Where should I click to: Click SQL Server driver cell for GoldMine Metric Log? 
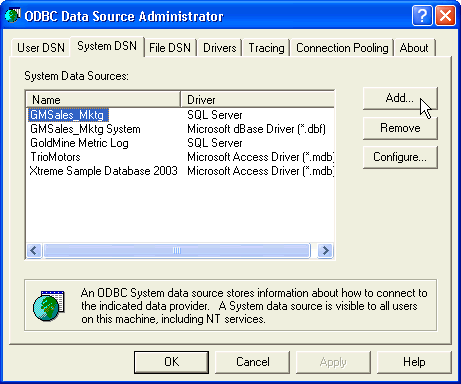(x=215, y=143)
